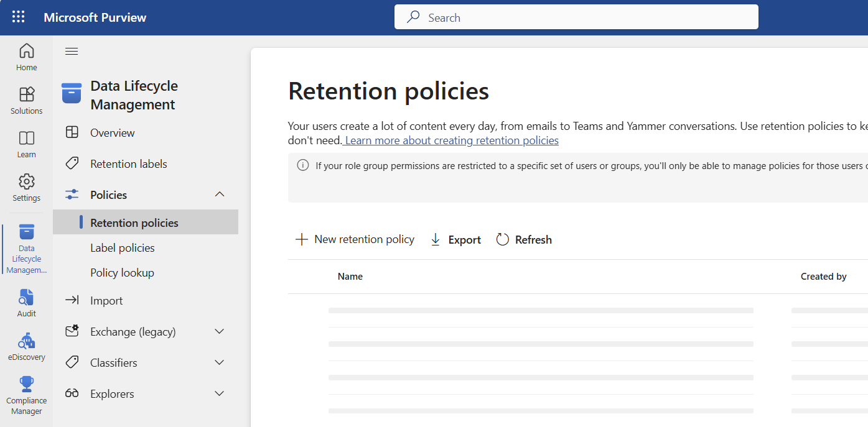Open the app launcher waffle icon
This screenshot has width=868, height=427.
pyautogui.click(x=19, y=17)
